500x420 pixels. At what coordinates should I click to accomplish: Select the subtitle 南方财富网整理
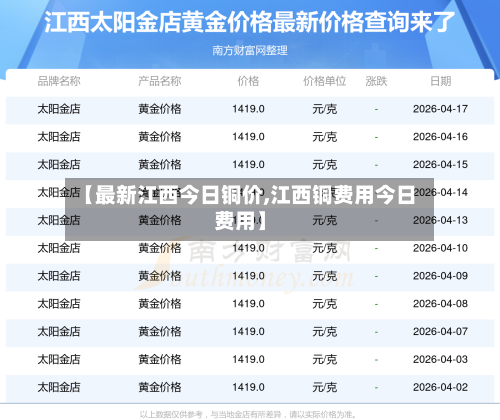tap(250, 51)
